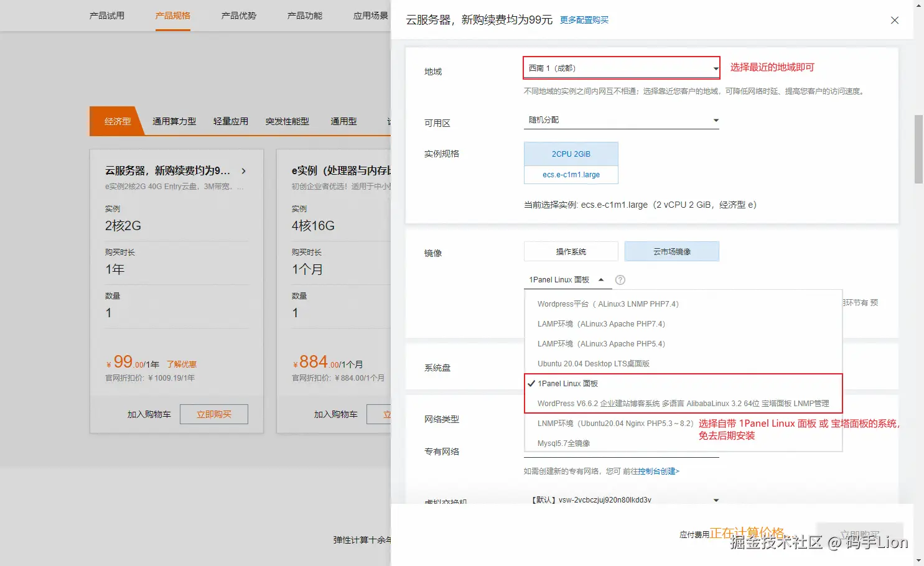Click 加入购物车 on the 2核2G card

[149, 414]
